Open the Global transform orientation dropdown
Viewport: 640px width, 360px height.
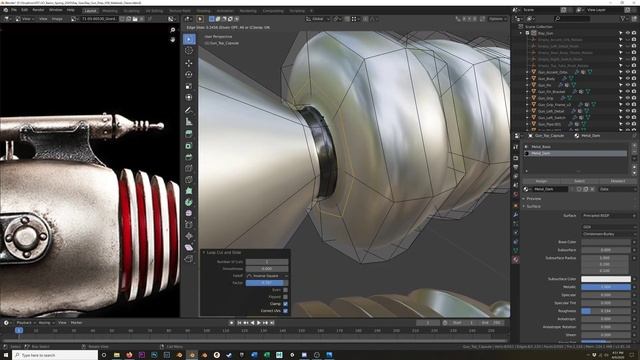click(x=317, y=19)
